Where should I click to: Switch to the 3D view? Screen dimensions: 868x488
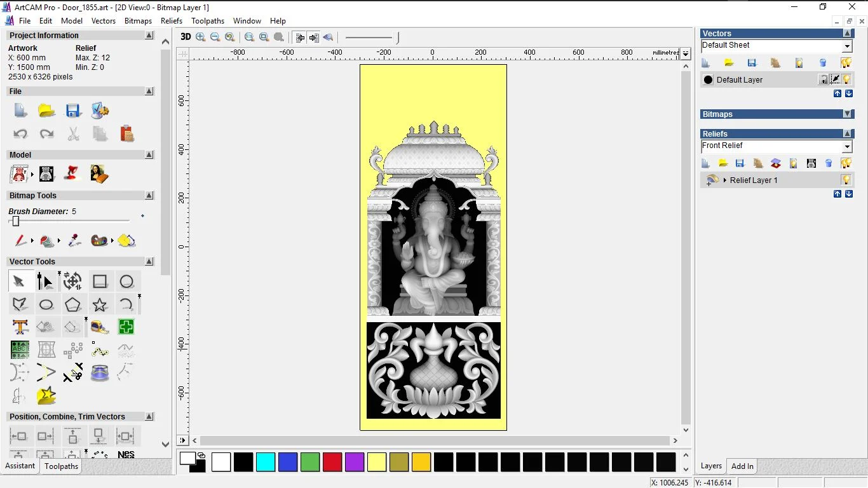pos(185,37)
